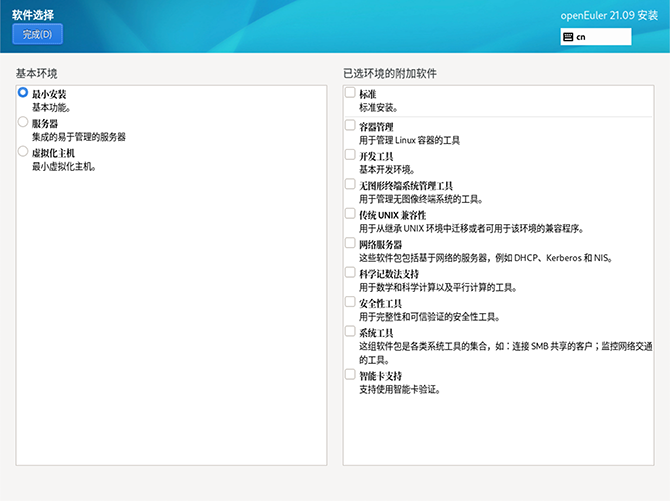Screen dimensions: 670x501
Task: Click the 基本环境 heading
Action: pyautogui.click(x=37, y=74)
